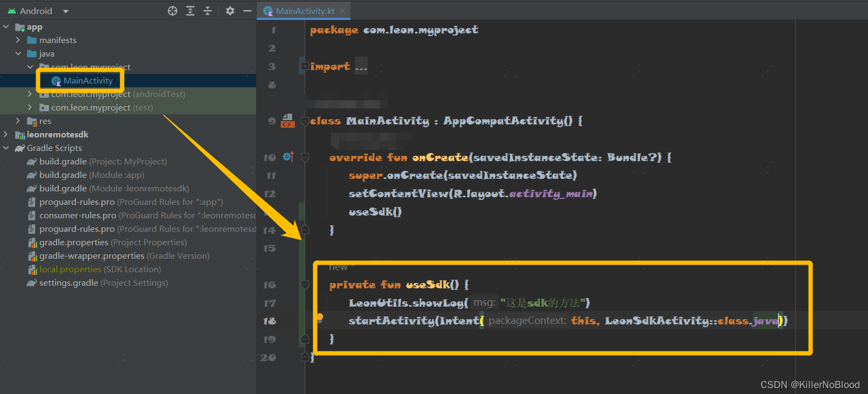The width and height of the screenshot is (868, 394).
Task: Click the package name com.leon.myproject in editor
Action: tap(421, 30)
